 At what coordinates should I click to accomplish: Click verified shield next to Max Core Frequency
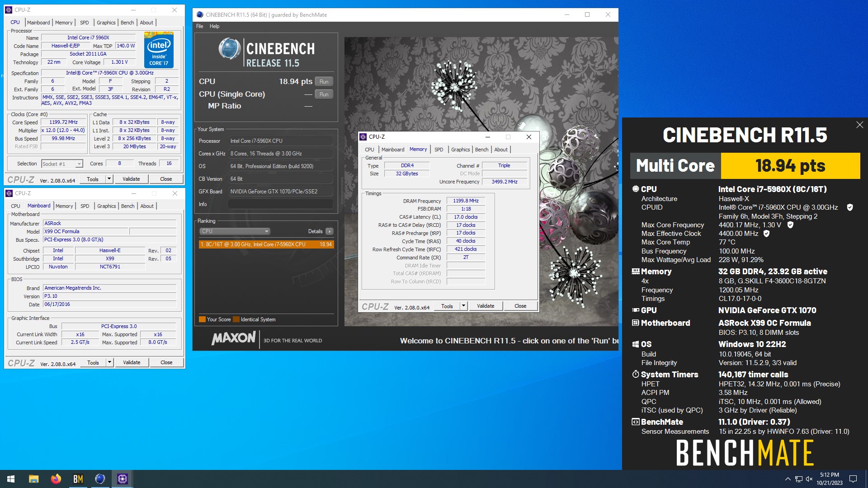790,225
